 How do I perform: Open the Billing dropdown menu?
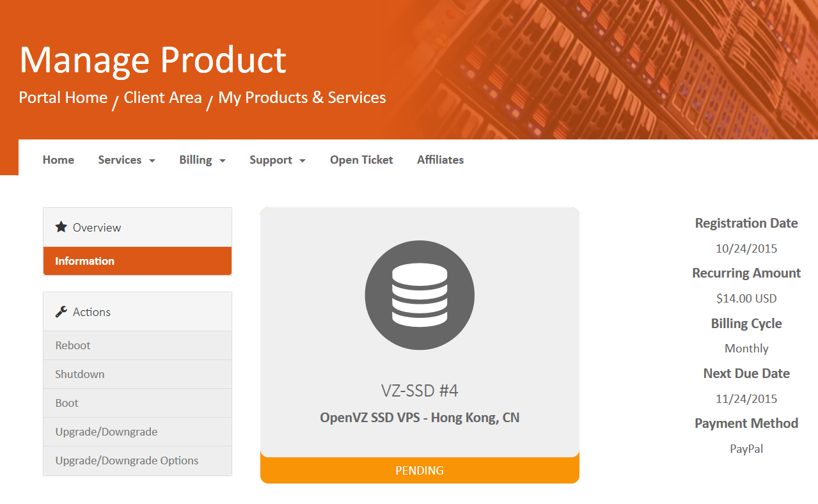tap(202, 160)
